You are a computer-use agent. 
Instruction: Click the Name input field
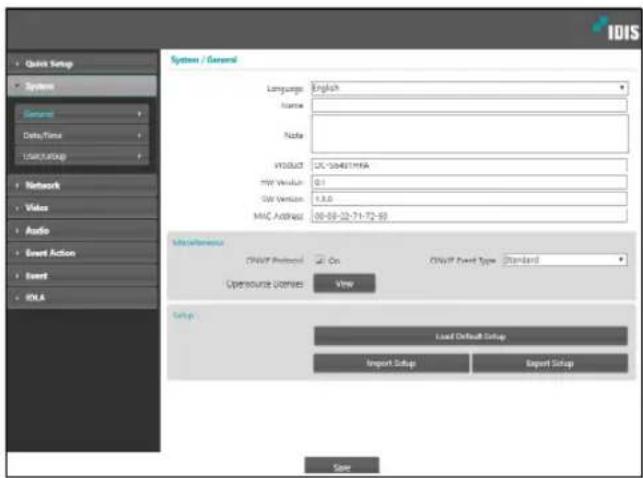coord(470,105)
